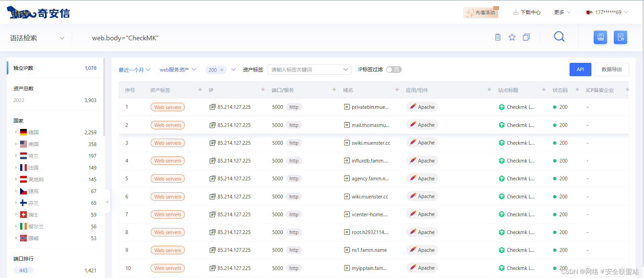
Task: Select port 443 in 端口排行
Action: [x=23, y=270]
